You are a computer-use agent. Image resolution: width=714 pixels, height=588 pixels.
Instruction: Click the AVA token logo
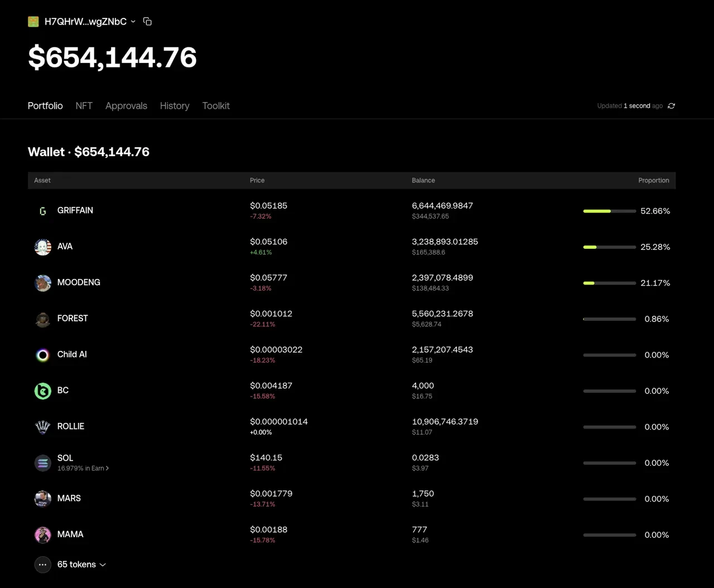point(43,247)
